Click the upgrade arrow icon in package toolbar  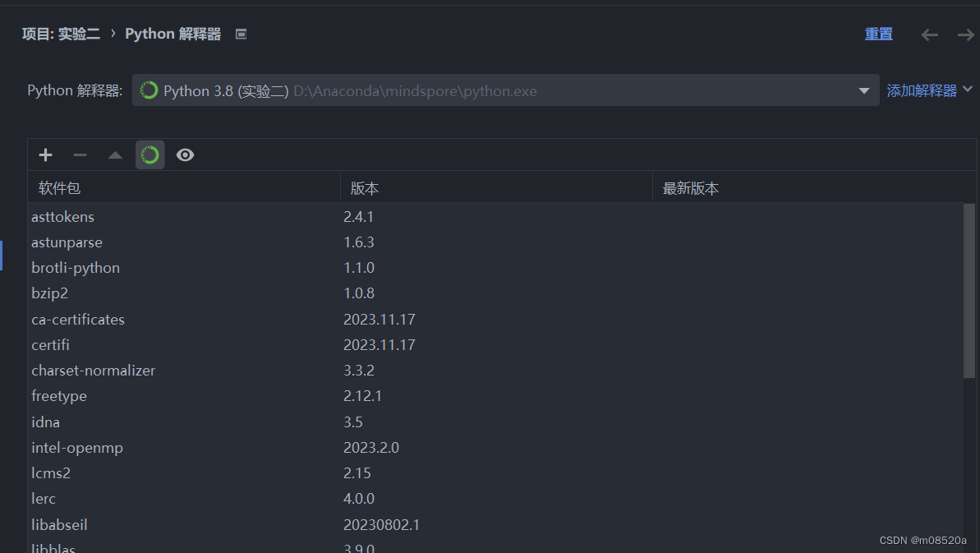(x=114, y=154)
